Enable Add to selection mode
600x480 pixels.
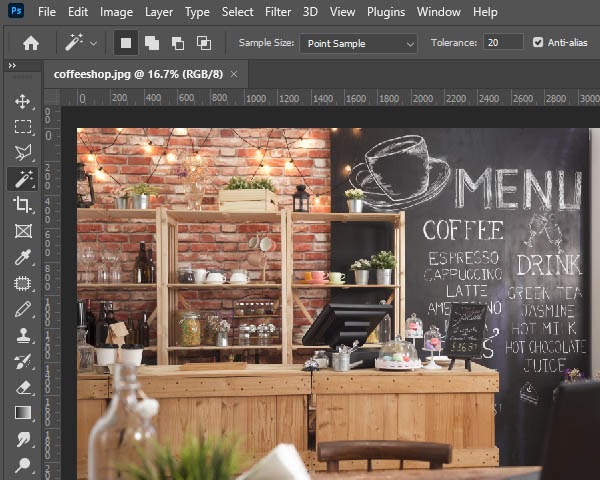click(151, 43)
